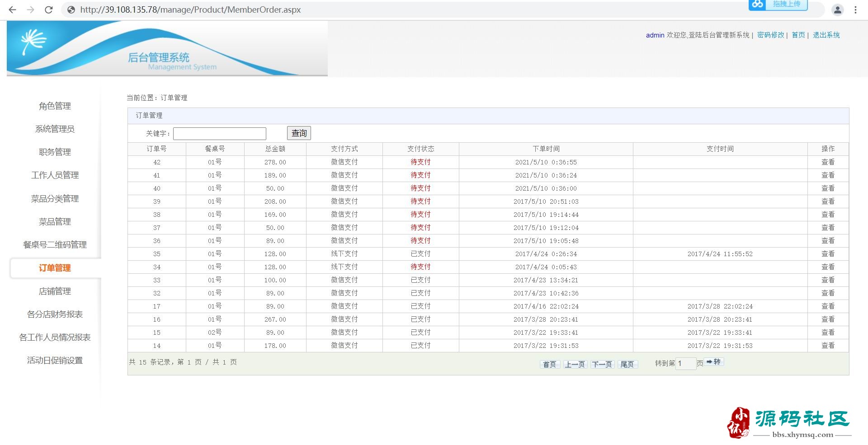View order 35 via 查看

pyautogui.click(x=828, y=253)
